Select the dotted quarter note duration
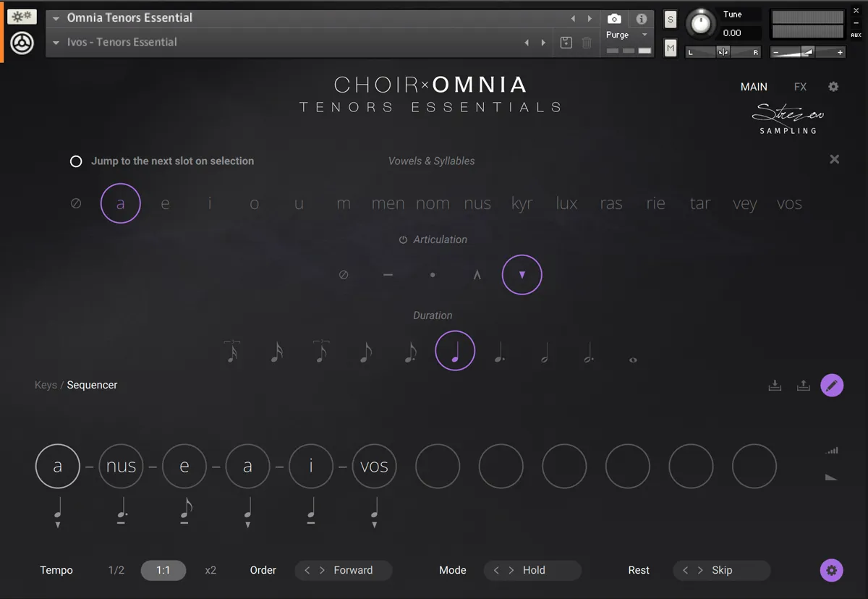 pyautogui.click(x=499, y=352)
